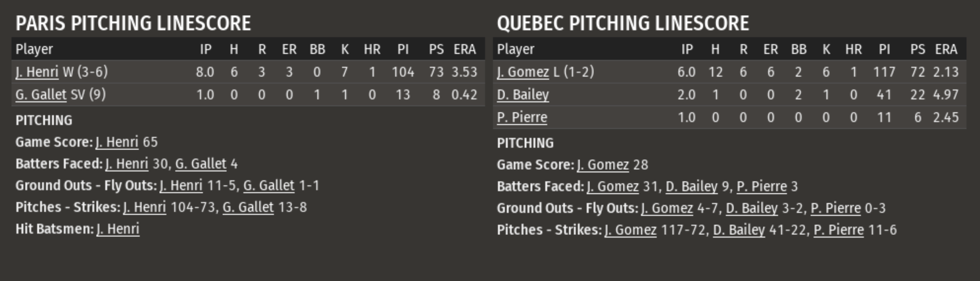Click J. Gomez in Quebec Ground Outs line
The width and height of the screenshot is (980, 281).
coord(667,208)
